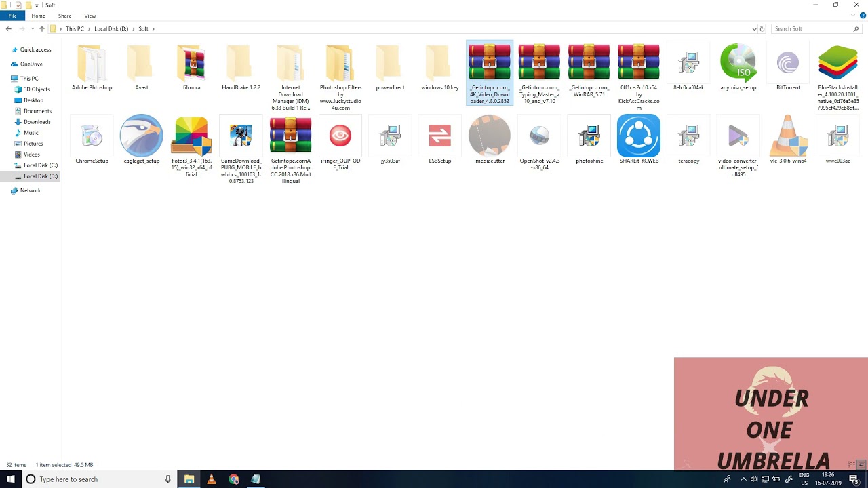Select Photoshop Filters folder
The height and width of the screenshot is (488, 868).
(x=340, y=78)
